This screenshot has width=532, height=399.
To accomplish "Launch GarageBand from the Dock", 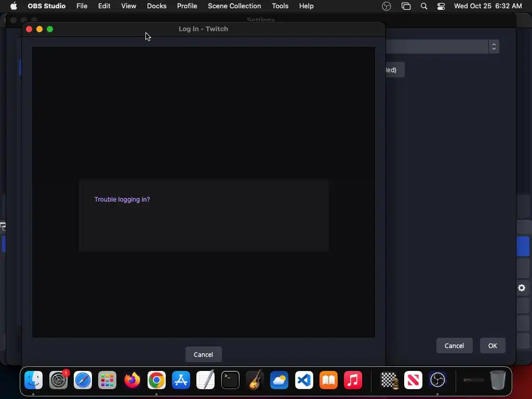I will click(x=255, y=380).
